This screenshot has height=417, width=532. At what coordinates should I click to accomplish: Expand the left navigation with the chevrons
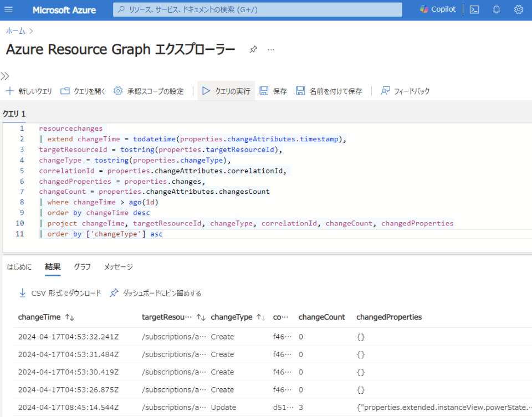6,76
